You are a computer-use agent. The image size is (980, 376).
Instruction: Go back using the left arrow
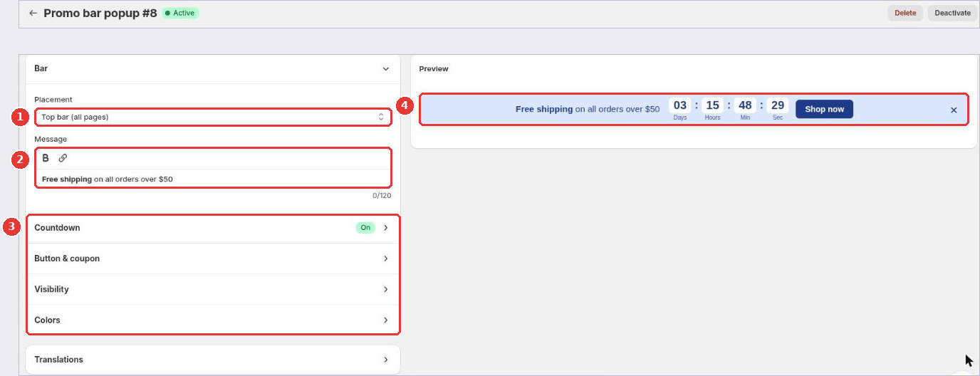(33, 13)
